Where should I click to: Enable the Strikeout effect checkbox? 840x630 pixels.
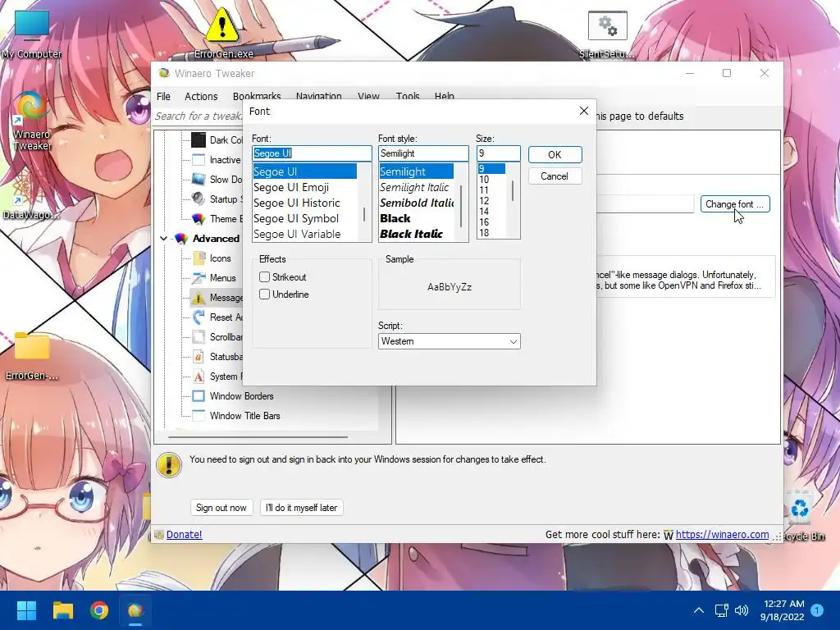[x=264, y=277]
